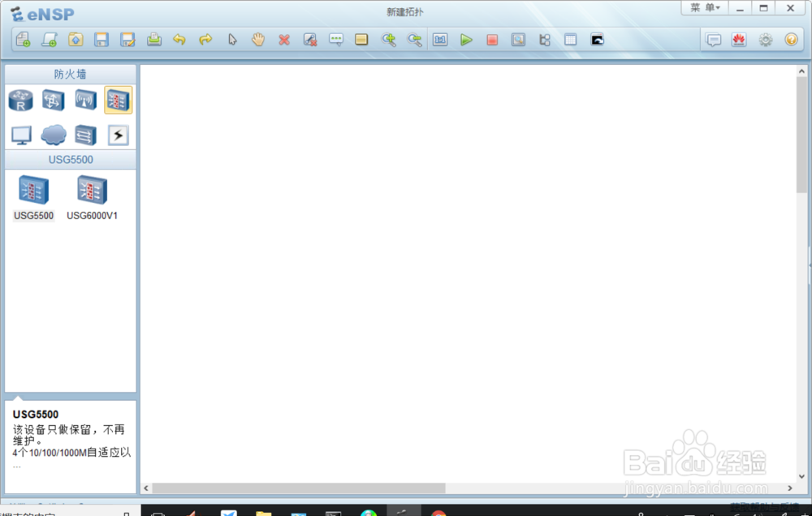Open File Explorer in taskbar
This screenshot has width=812, height=516.
(x=264, y=513)
